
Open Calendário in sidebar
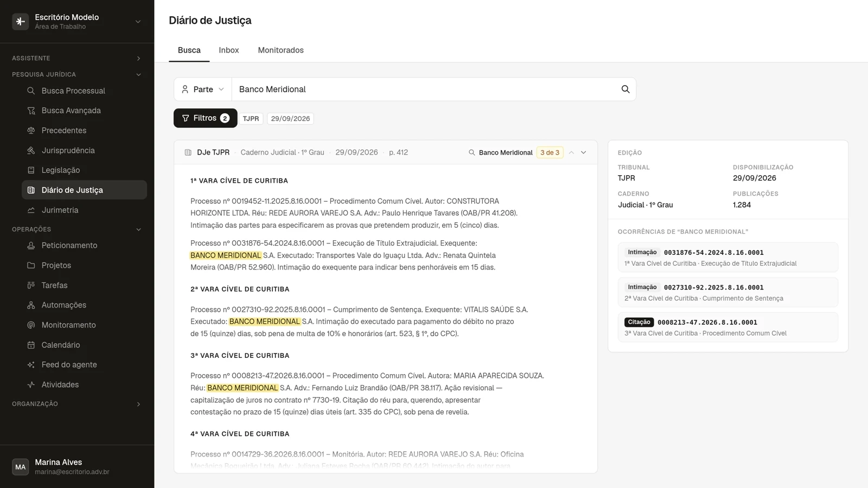click(x=84, y=345)
